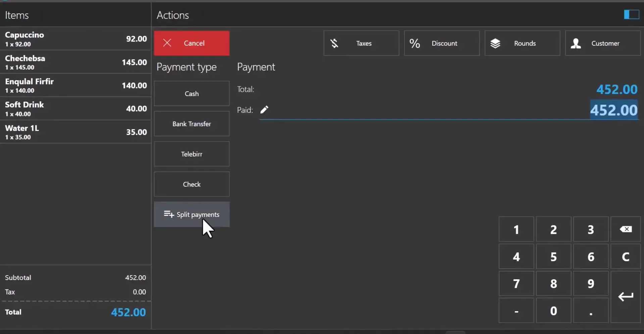644x334 pixels.
Task: Tap numpad key 2
Action: pyautogui.click(x=553, y=229)
